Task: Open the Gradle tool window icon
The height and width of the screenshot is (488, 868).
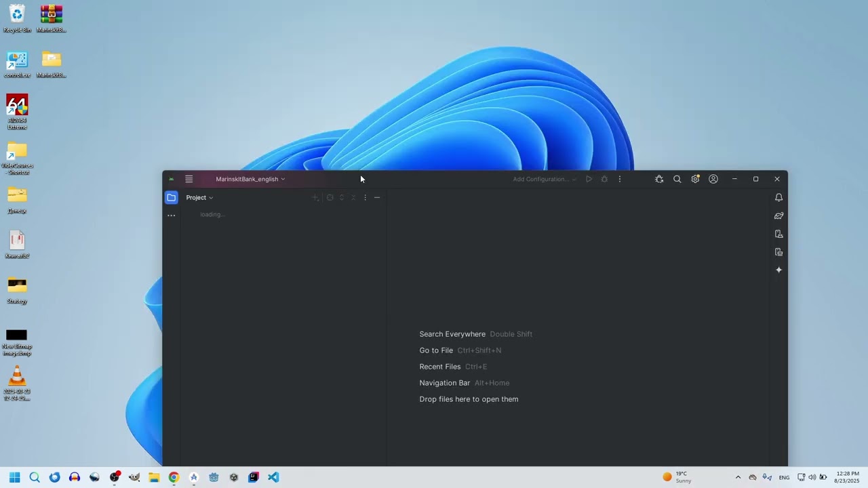Action: tap(778, 216)
